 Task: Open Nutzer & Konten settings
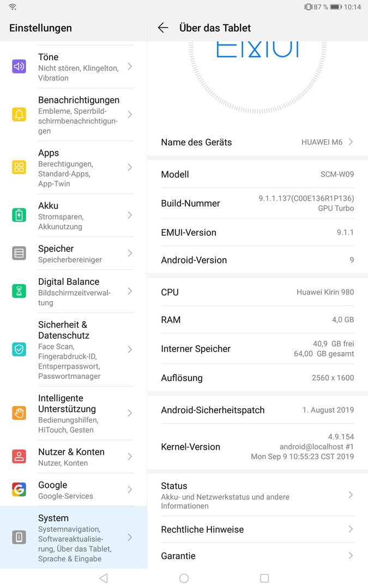74,457
